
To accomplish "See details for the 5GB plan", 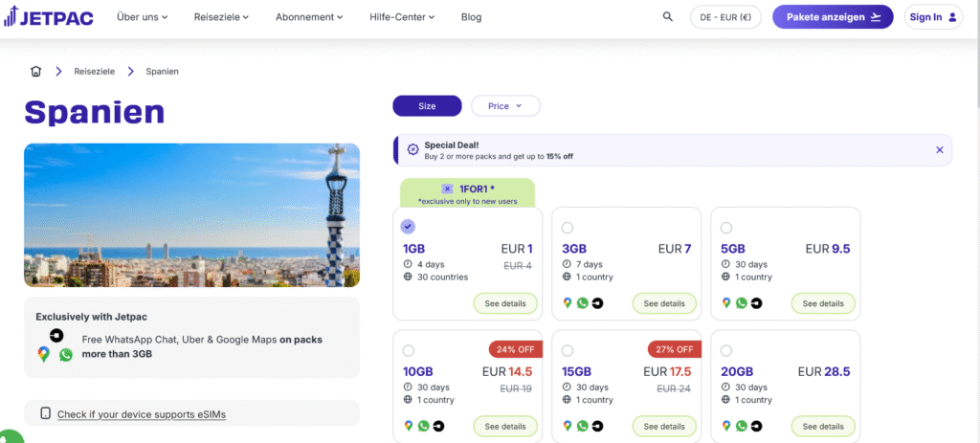I will point(822,303).
